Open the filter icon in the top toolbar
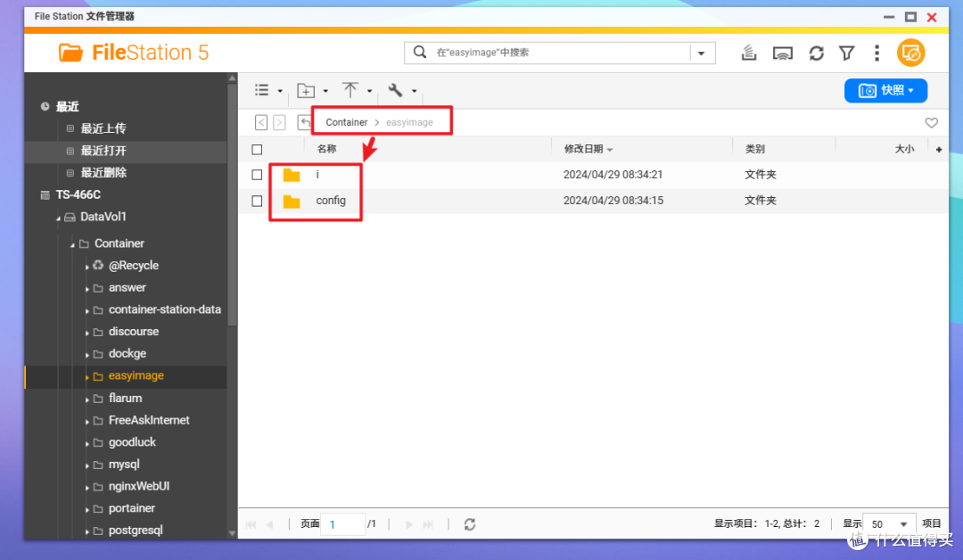The width and height of the screenshot is (963, 560). pyautogui.click(x=846, y=53)
